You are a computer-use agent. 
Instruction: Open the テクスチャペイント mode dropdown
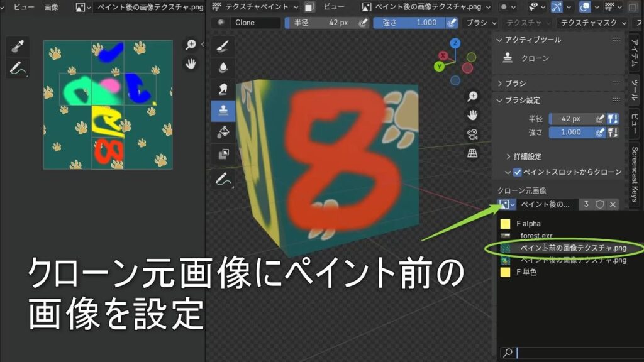pyautogui.click(x=255, y=6)
